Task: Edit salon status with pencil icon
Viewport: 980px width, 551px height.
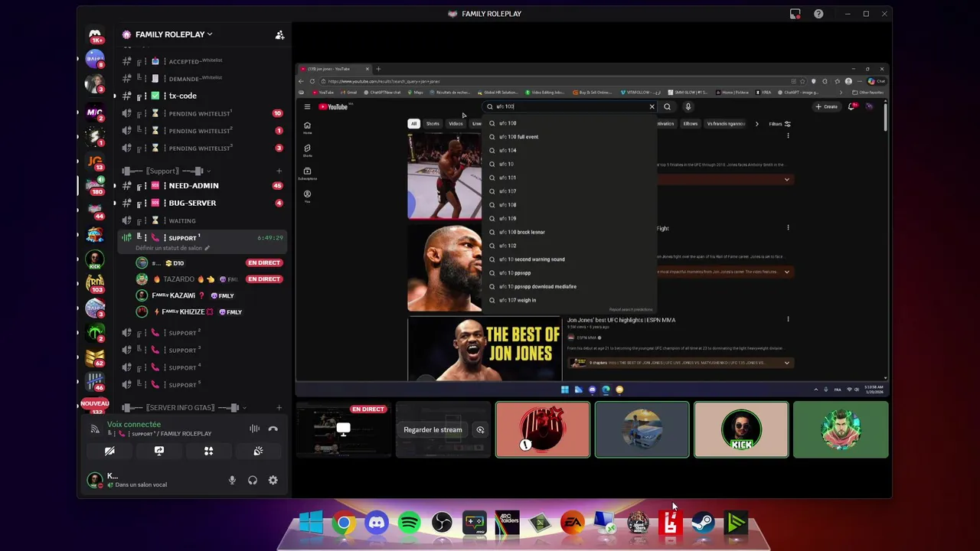Action: (207, 248)
